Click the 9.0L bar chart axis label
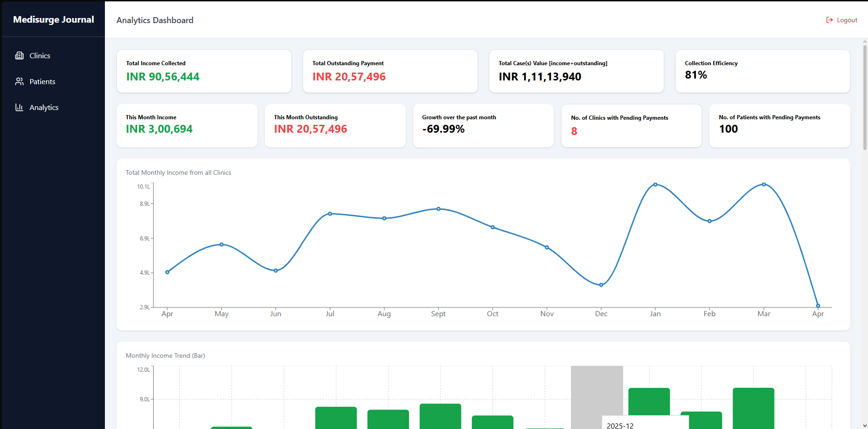The height and width of the screenshot is (429, 868). coord(145,399)
